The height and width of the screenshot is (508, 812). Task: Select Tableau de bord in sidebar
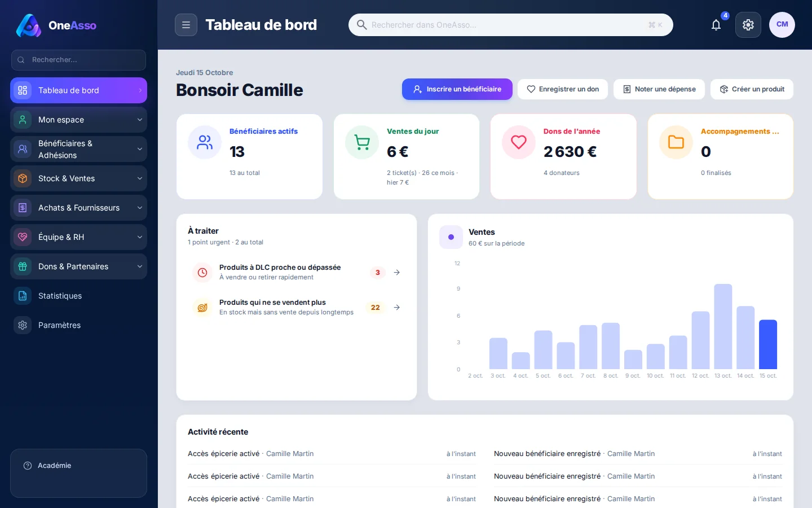(x=78, y=90)
